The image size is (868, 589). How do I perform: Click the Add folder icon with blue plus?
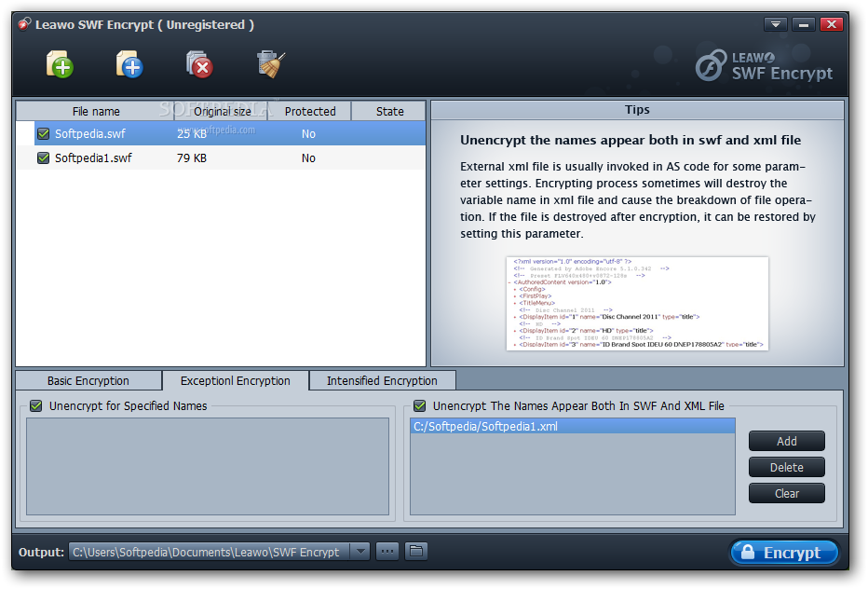pos(129,65)
